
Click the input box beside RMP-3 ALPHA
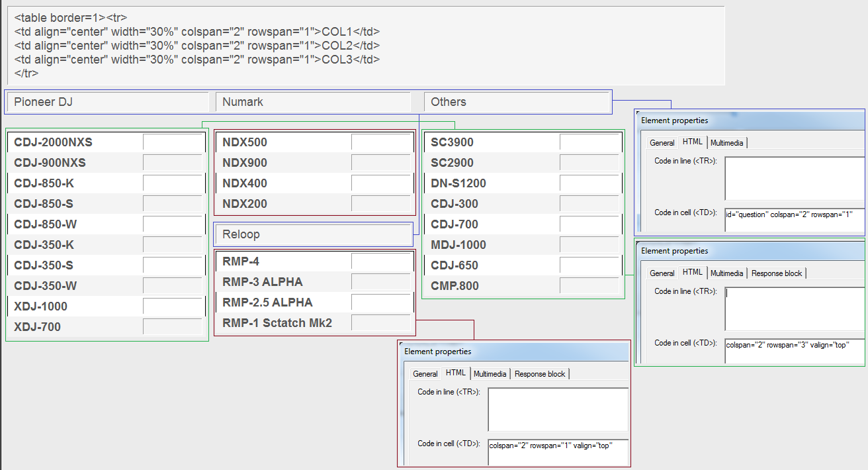coord(382,282)
